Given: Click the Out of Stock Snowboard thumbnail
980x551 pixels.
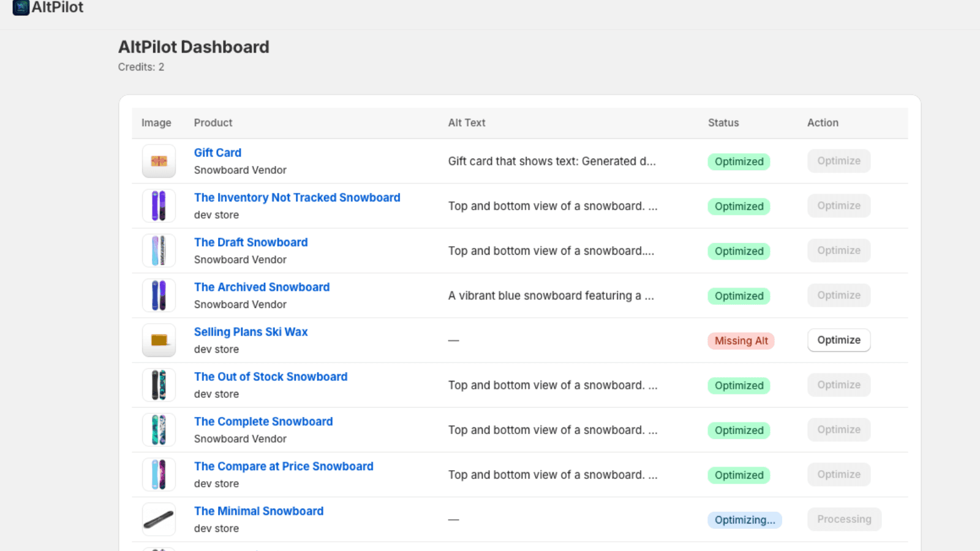Looking at the screenshot, I should 159,385.
